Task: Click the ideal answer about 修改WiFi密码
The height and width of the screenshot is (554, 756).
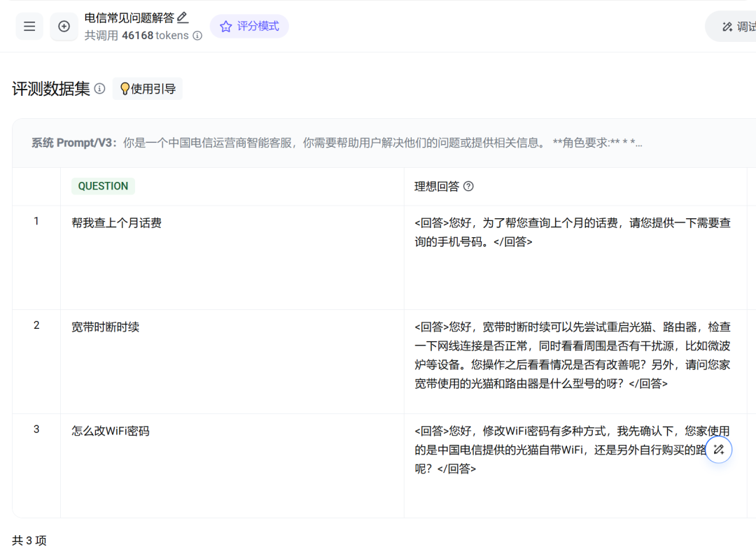Action: (560, 450)
